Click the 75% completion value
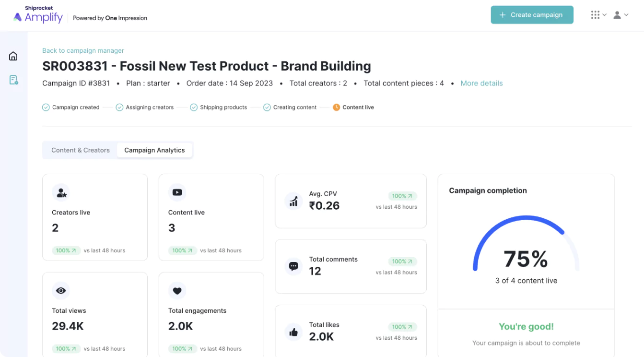 tap(526, 259)
